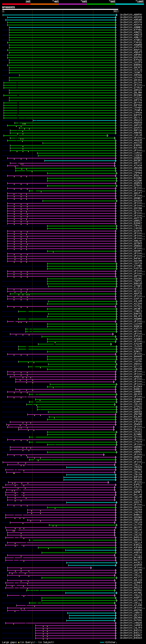
Task: Select the UniRef100_A9SVY4 label
Action: pos(131,25)
